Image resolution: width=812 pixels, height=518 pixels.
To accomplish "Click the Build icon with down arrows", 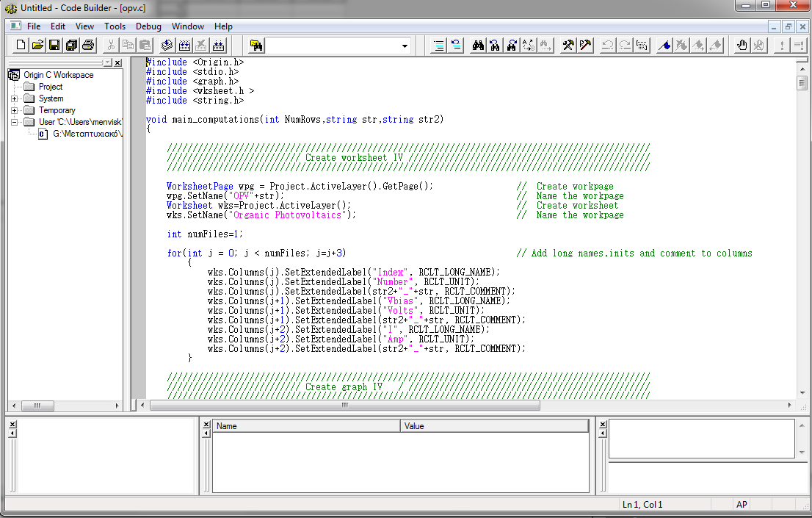I will coord(184,45).
